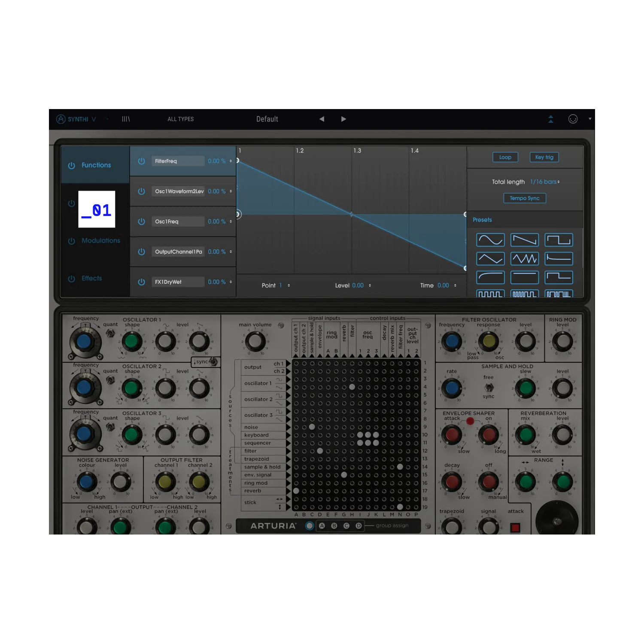Go to the next preset arrow
Image resolution: width=644 pixels, height=644 pixels.
(x=343, y=119)
